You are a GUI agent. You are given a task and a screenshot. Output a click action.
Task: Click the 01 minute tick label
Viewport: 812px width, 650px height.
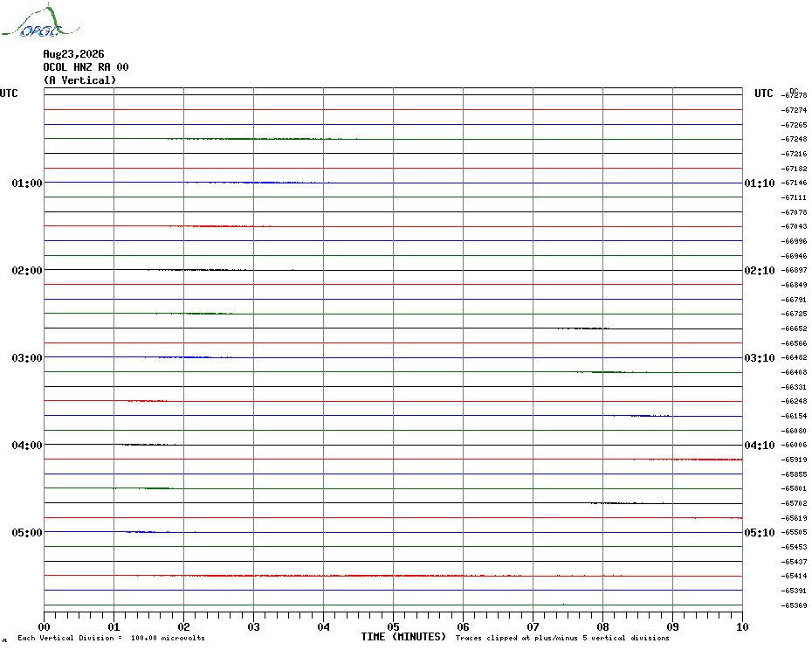[x=114, y=626]
